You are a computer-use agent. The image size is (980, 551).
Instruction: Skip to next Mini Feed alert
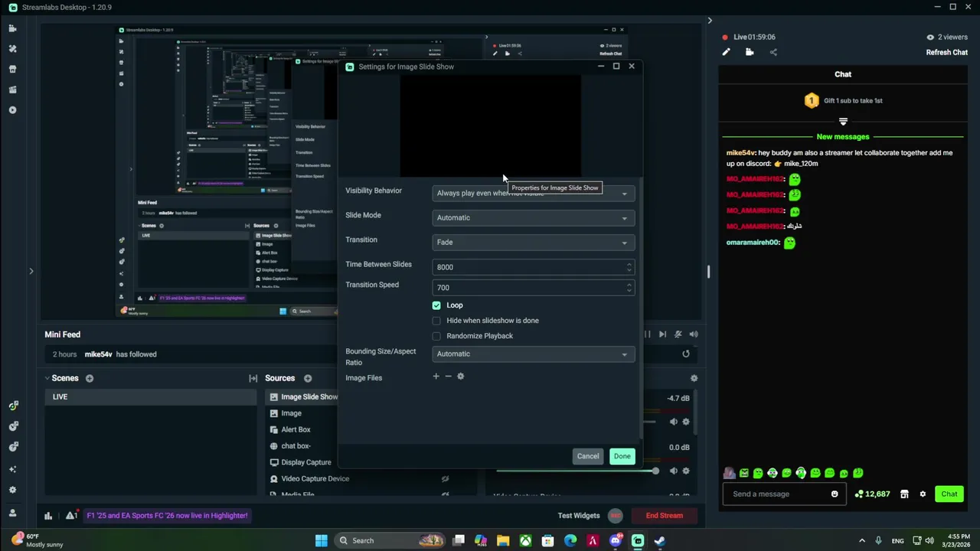662,334
